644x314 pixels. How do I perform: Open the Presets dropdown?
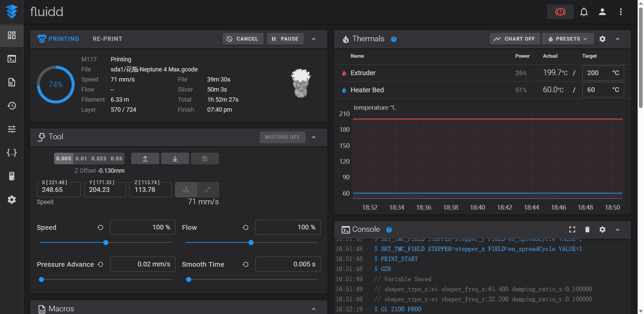tap(568, 39)
